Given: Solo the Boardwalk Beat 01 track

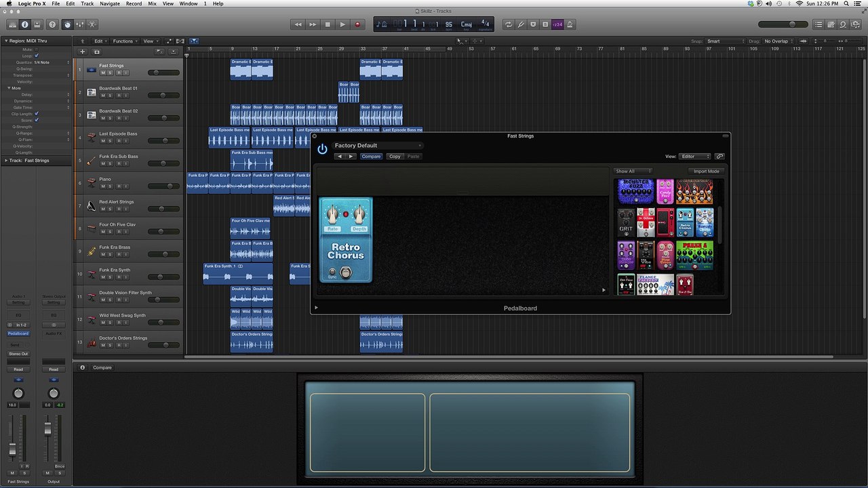Looking at the screenshot, I should pyautogui.click(x=111, y=95).
